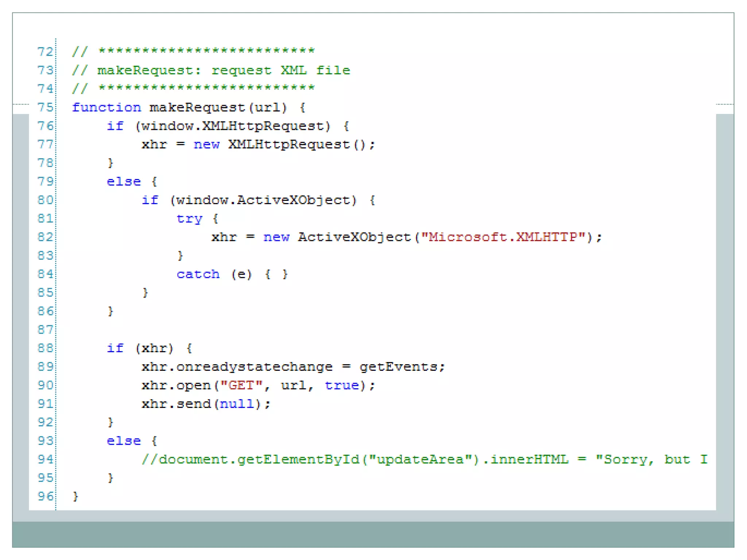Click the 'catch' keyword on line 84
This screenshot has height=560, width=747.
coord(198,274)
